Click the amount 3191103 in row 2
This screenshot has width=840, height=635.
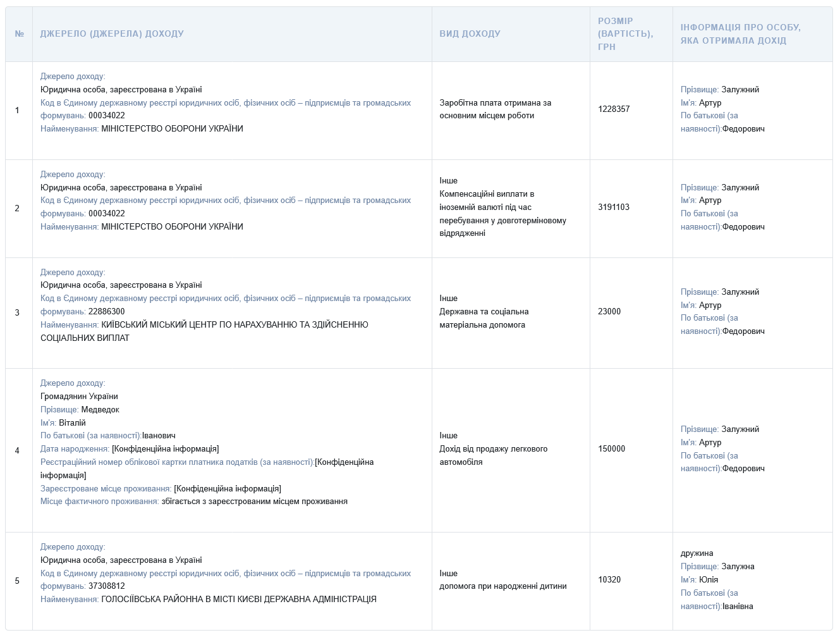point(614,207)
